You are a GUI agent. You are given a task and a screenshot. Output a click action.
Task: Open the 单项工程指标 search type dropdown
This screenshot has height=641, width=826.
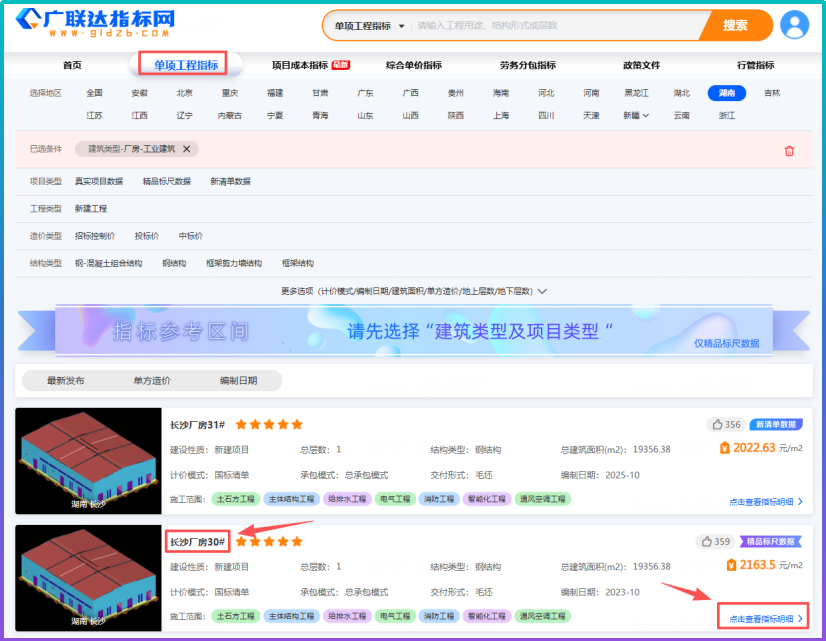coord(369,26)
